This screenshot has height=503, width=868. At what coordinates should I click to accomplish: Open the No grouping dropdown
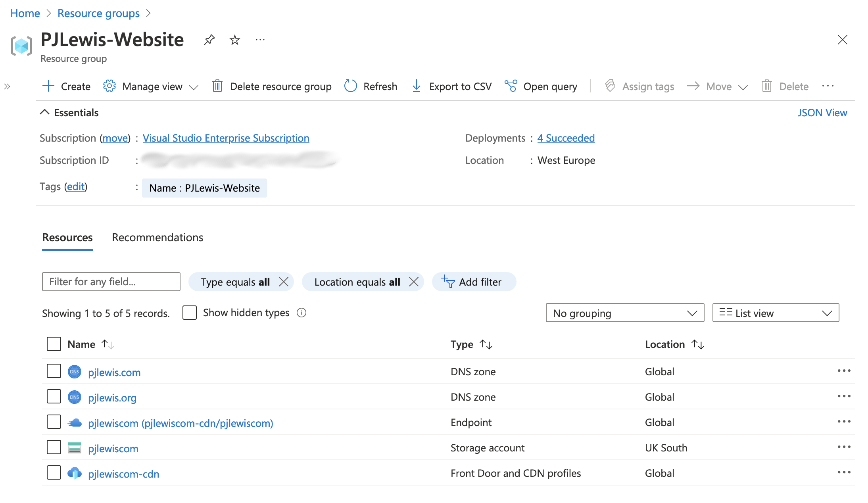click(x=625, y=313)
